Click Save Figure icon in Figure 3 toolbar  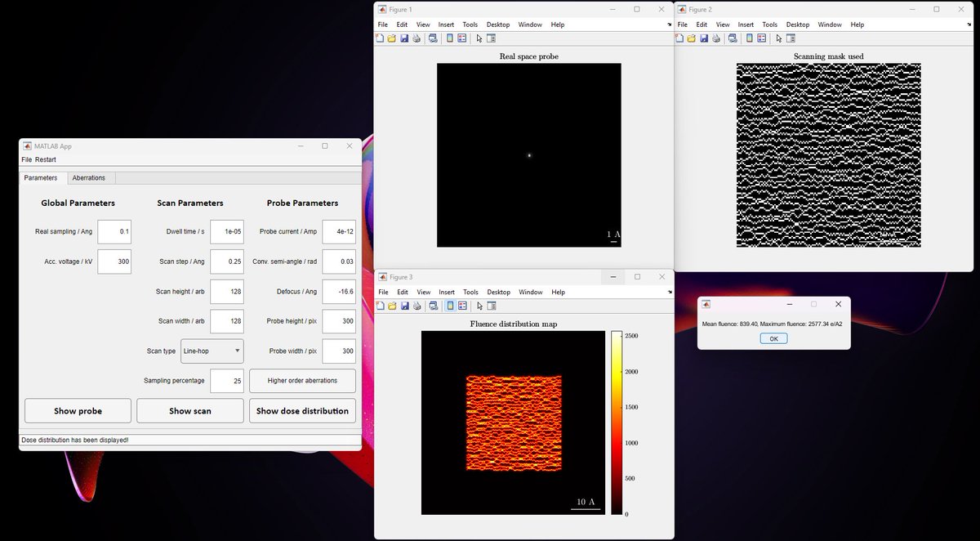point(404,306)
